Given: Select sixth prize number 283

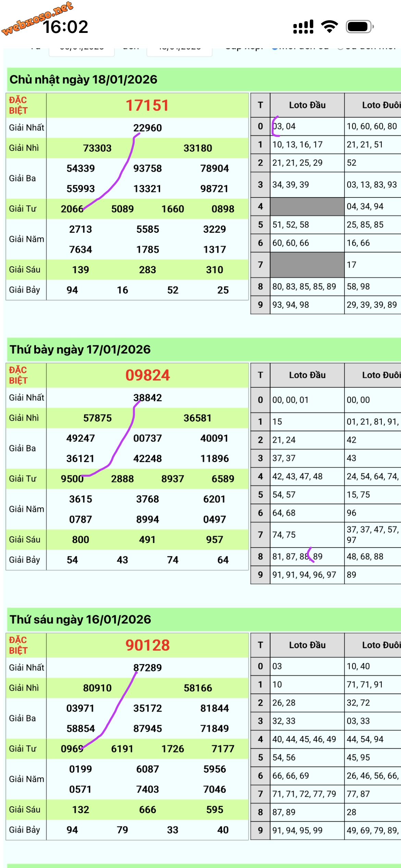Looking at the screenshot, I should point(147,270).
